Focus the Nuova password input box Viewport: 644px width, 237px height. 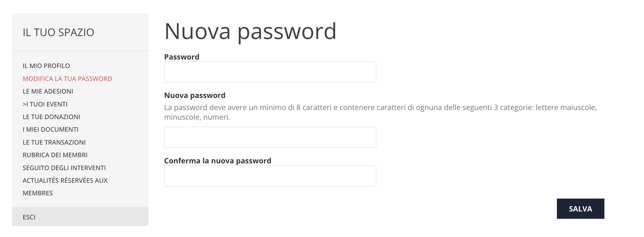270,137
